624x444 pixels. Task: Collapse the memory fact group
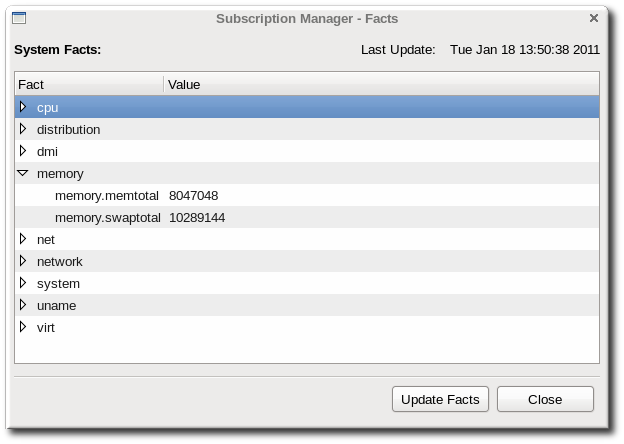[x=23, y=173]
